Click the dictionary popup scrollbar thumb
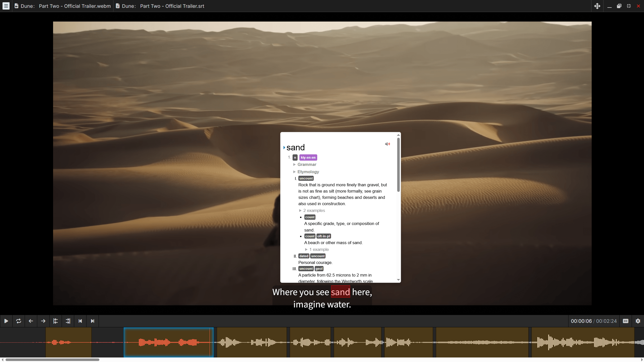Screen dimensions: 644x362 coord(398,165)
